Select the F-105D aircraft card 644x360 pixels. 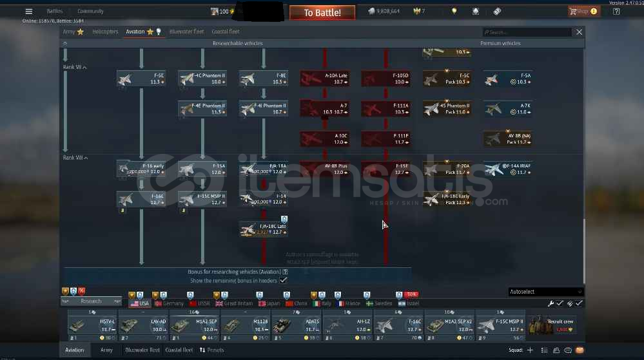tap(385, 79)
